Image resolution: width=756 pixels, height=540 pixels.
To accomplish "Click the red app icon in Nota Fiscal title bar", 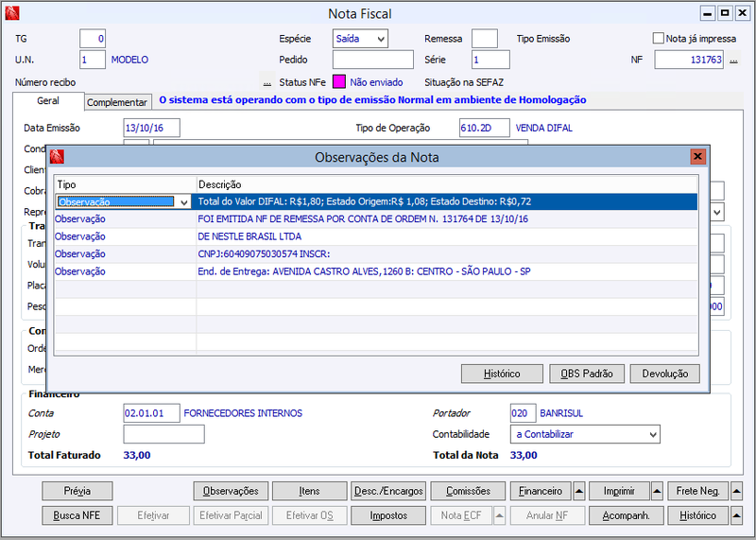I will 12,13.
